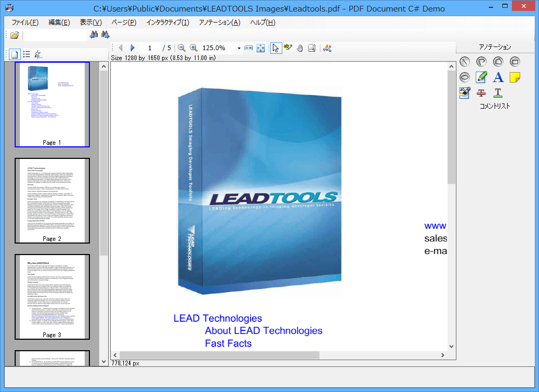Viewport: 539px width, 392px height.
Task: Fit page to width
Action: pos(248,48)
